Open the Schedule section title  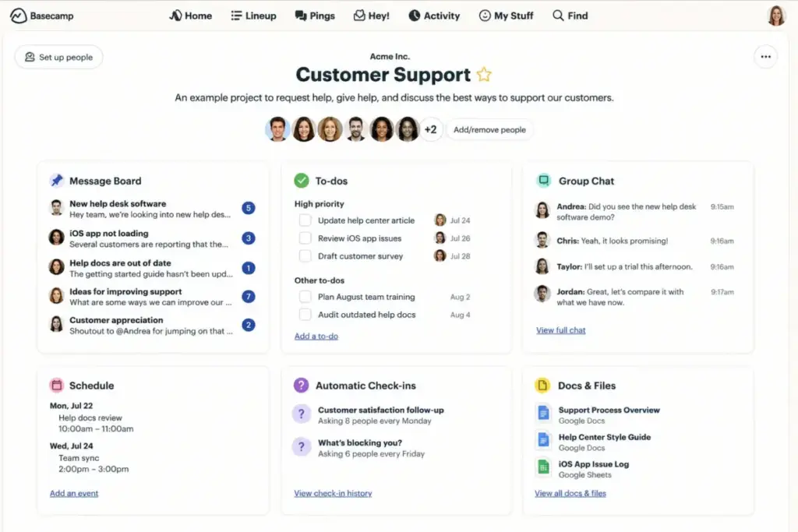(92, 386)
